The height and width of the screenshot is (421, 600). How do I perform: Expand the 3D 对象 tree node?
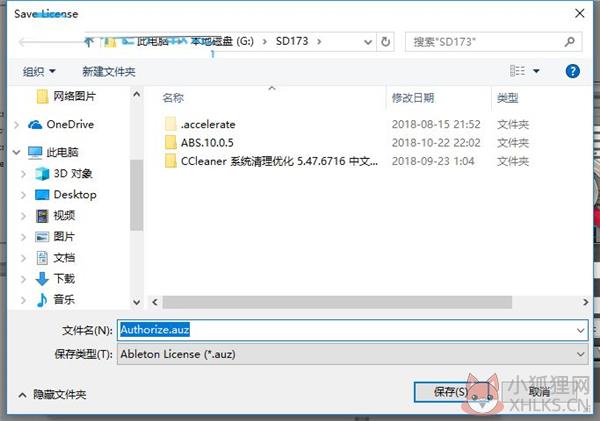tap(23, 174)
